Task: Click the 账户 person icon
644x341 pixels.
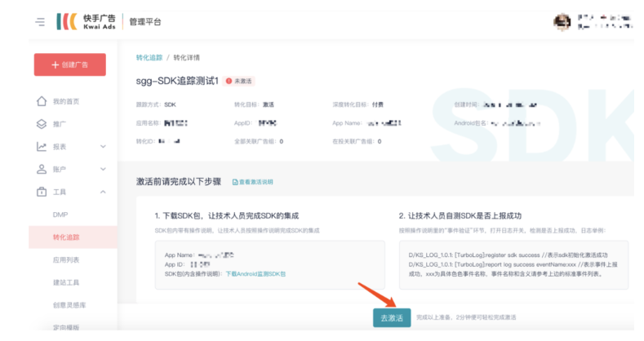Action: 42,169
